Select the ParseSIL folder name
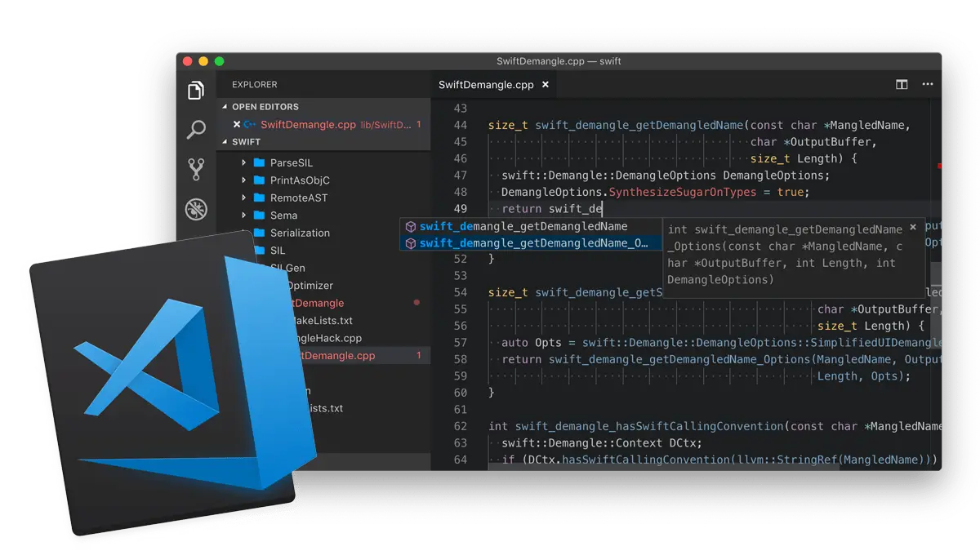The image size is (980, 551). [x=292, y=162]
